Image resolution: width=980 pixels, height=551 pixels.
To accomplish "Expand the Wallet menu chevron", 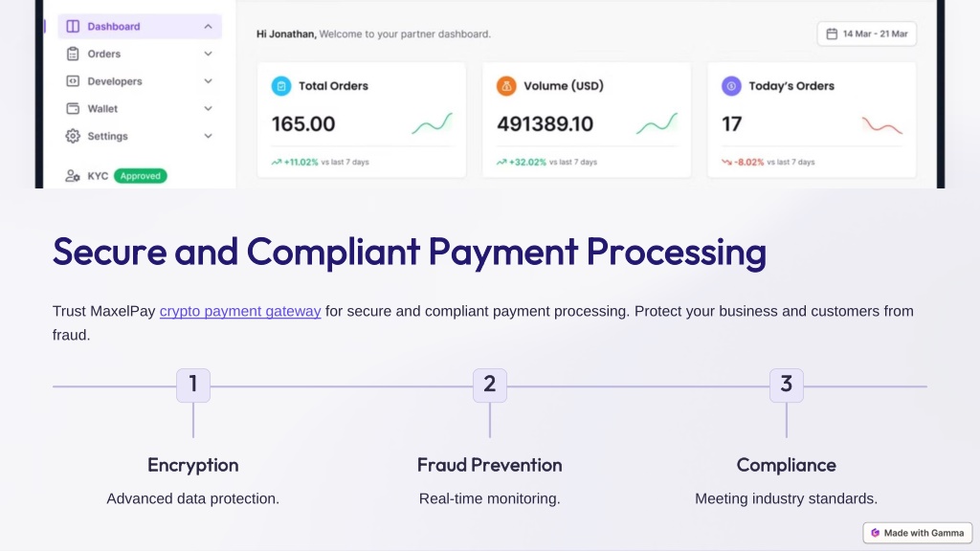I will click(208, 109).
